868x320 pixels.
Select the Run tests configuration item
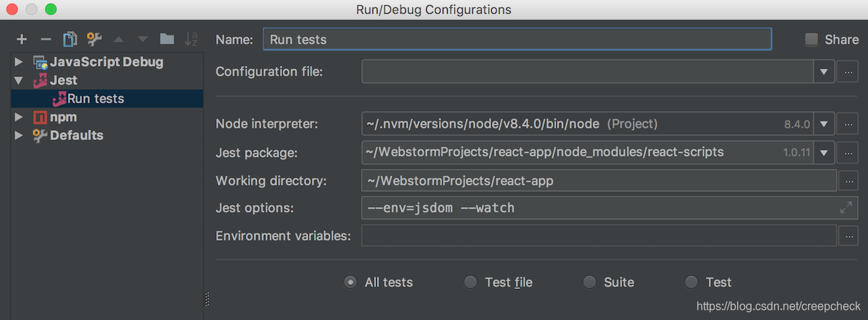point(95,99)
